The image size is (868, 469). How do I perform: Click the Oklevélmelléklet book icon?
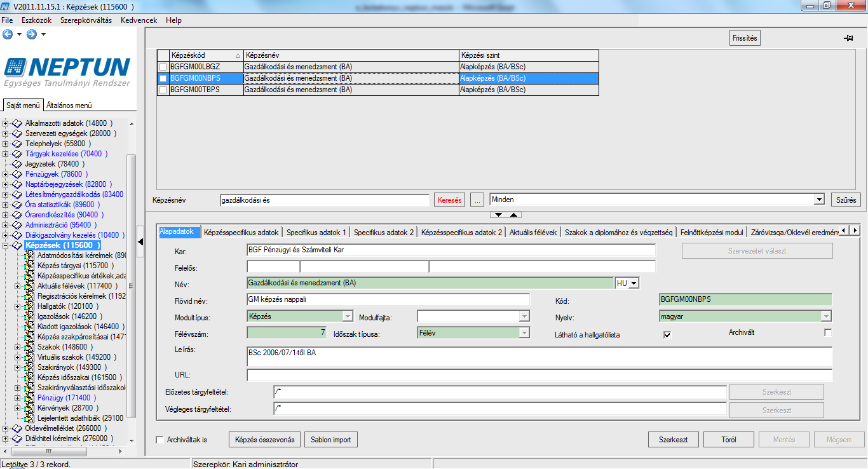[x=17, y=428]
